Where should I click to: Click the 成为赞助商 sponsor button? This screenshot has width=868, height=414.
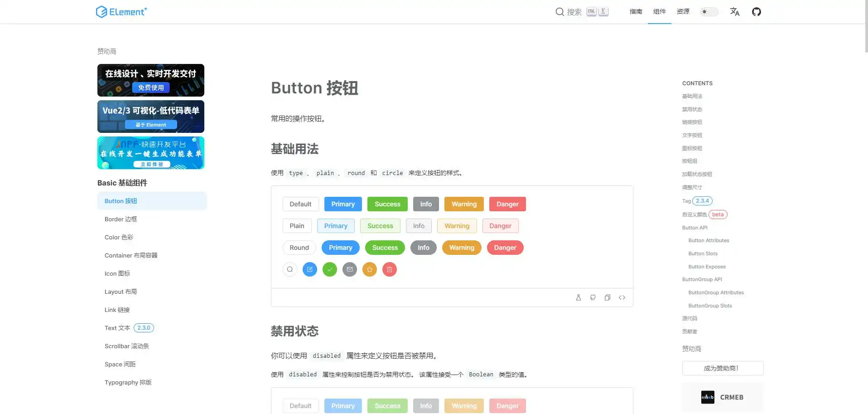tap(722, 368)
